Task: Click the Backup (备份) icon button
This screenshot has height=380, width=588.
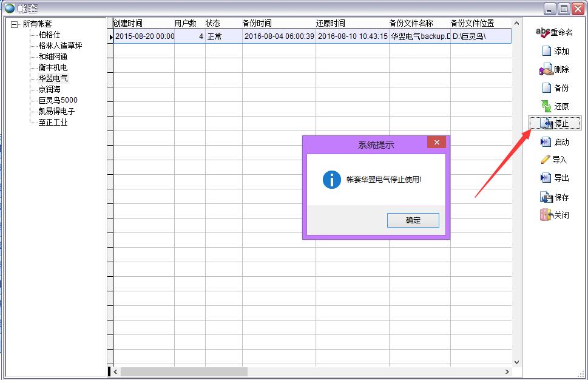Action: [x=546, y=88]
